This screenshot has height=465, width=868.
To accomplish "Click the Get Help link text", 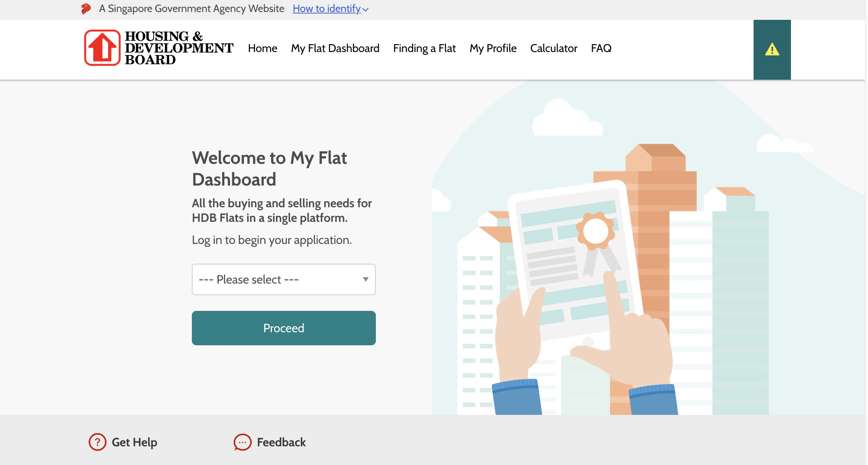I will coord(134,442).
